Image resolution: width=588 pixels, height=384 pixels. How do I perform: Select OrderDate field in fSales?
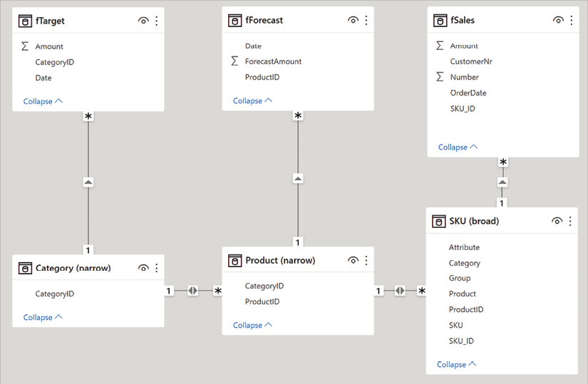click(468, 93)
